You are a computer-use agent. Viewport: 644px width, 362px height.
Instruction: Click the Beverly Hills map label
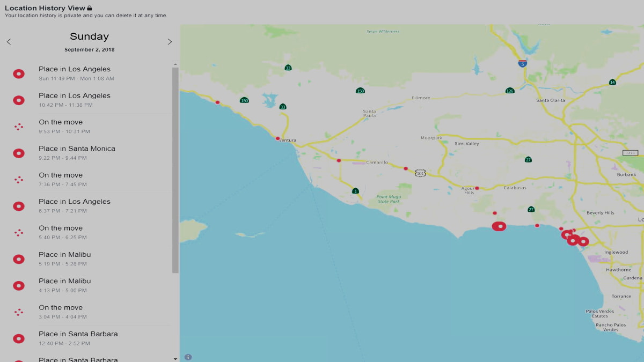click(601, 213)
